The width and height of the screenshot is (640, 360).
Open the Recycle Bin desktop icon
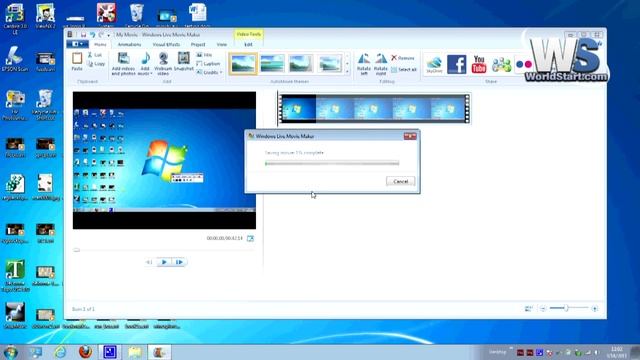click(x=137, y=16)
